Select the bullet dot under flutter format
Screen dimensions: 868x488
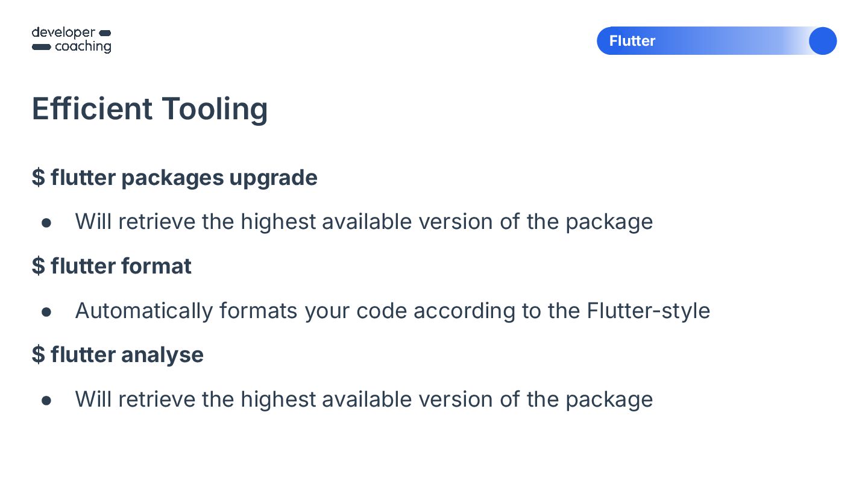[46, 311]
